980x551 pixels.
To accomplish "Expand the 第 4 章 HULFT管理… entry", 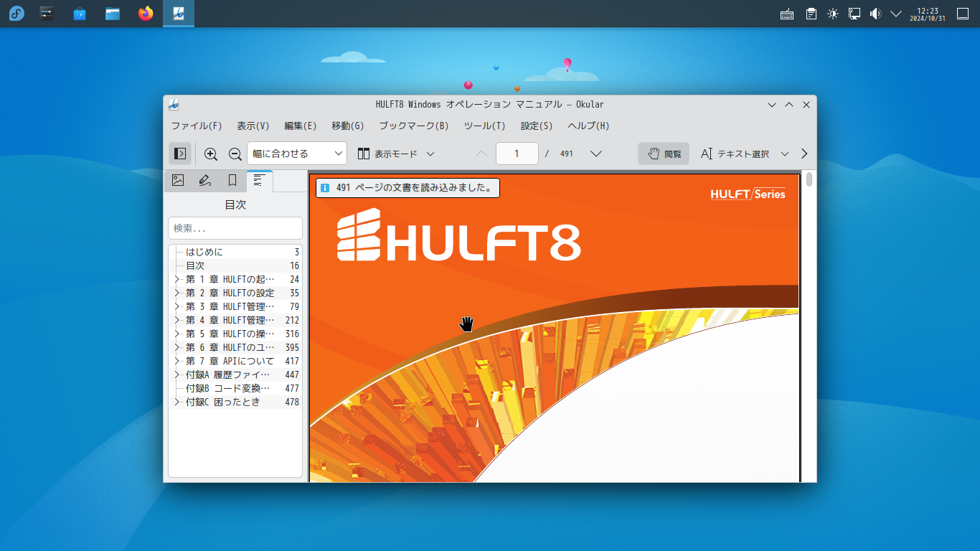I will pos(177,320).
